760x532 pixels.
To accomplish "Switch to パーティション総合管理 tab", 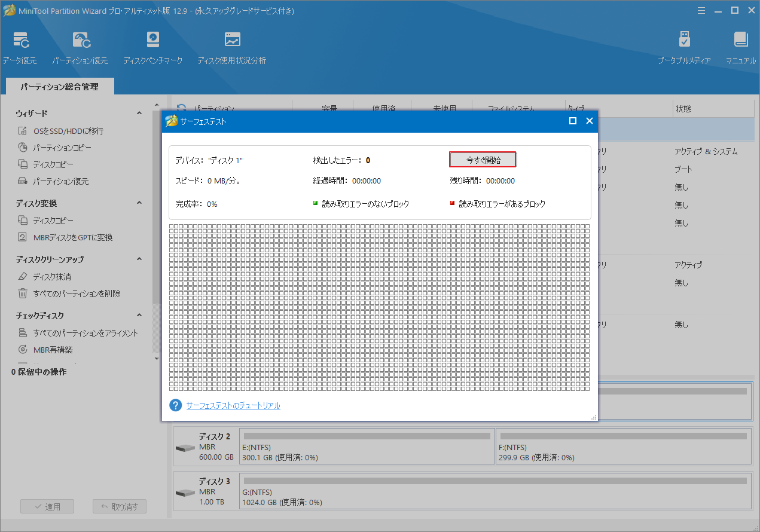I will (60, 87).
